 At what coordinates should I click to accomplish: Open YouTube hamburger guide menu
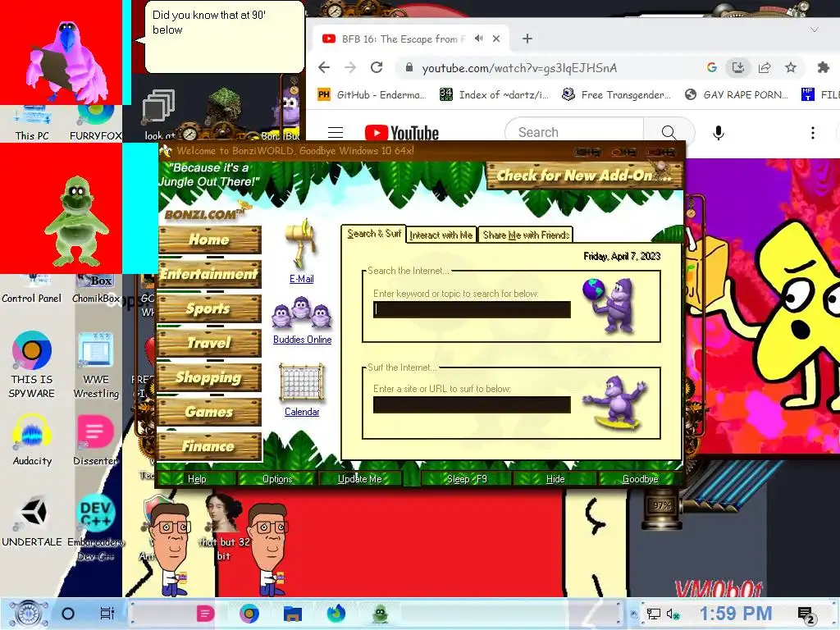(x=336, y=132)
